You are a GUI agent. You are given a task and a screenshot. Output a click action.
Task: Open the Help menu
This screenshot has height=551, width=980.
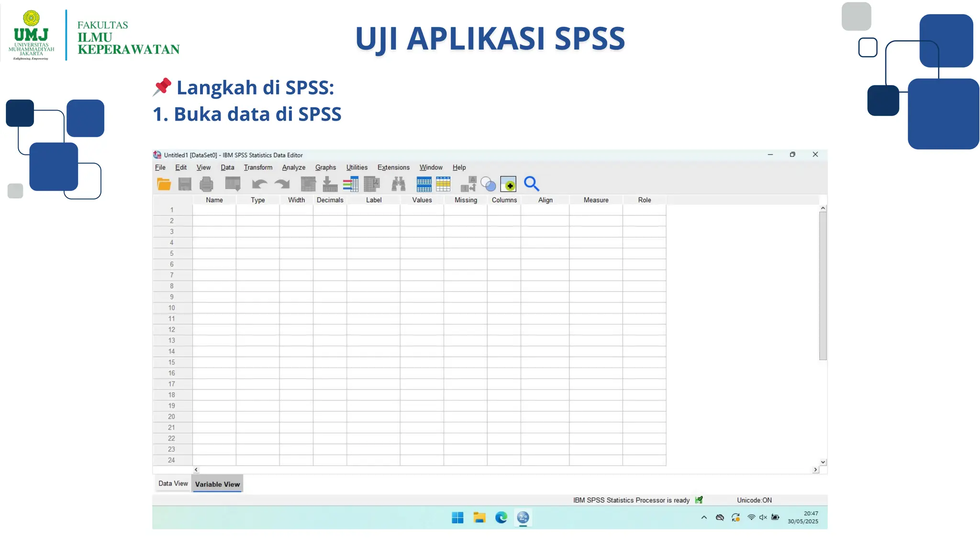click(459, 167)
